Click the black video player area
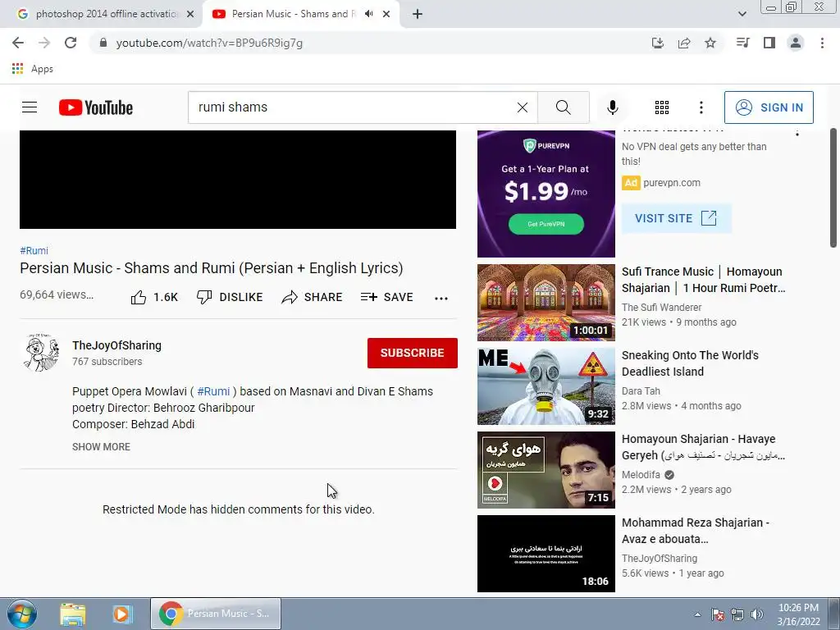The width and height of the screenshot is (840, 630). tap(238, 180)
